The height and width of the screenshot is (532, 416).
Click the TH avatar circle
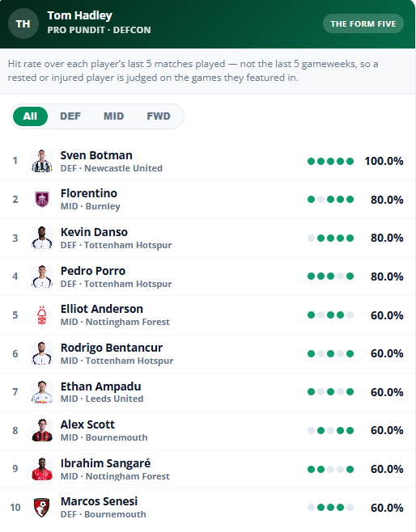[x=23, y=23]
